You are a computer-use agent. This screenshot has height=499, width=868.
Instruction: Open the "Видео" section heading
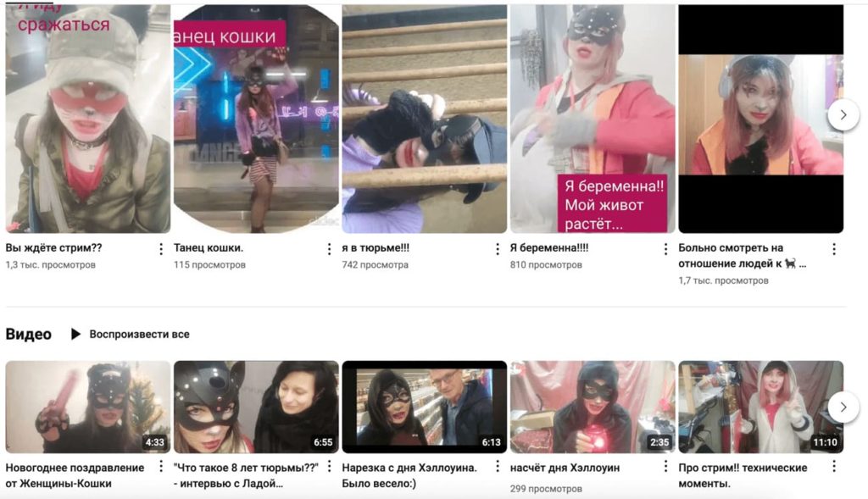tap(28, 334)
